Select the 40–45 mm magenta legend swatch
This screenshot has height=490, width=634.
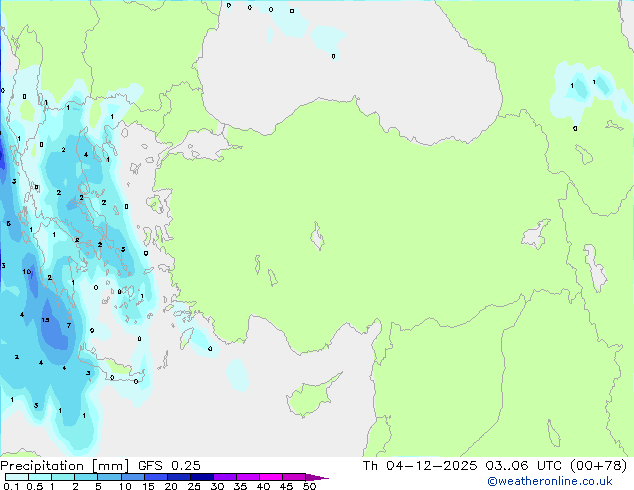coord(271,477)
